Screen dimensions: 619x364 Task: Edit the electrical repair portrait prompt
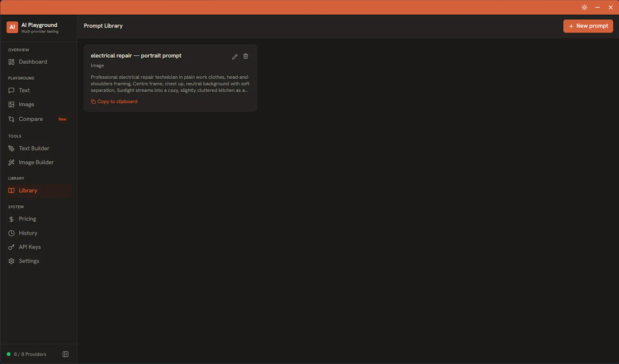pyautogui.click(x=235, y=56)
